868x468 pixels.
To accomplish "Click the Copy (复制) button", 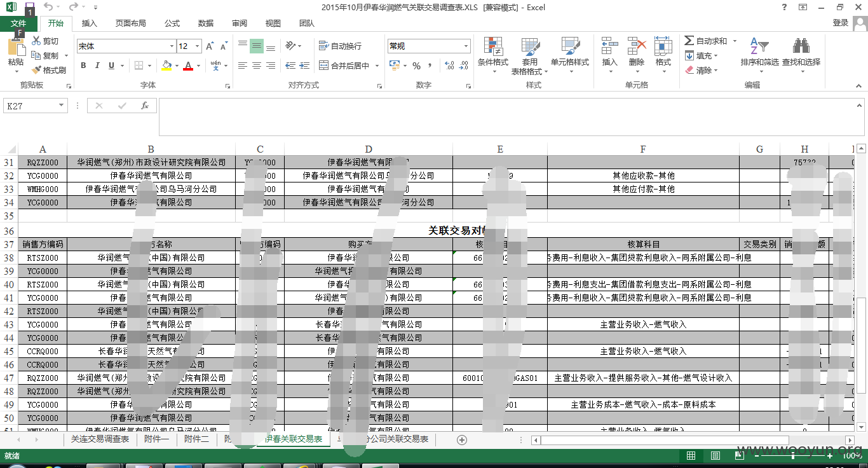I will [45, 55].
